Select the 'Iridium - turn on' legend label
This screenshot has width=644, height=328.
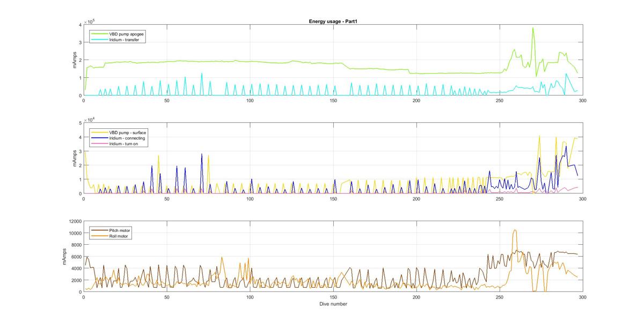click(124, 144)
